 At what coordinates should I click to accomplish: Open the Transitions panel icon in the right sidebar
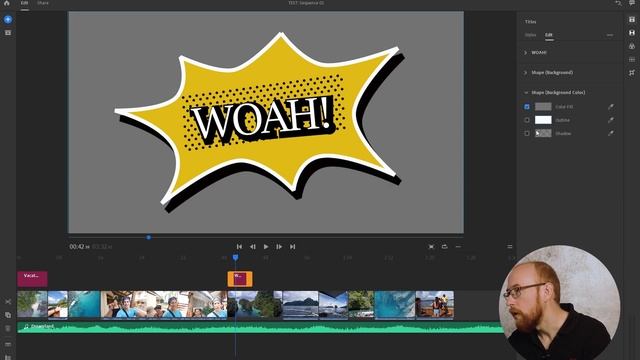coord(632,33)
